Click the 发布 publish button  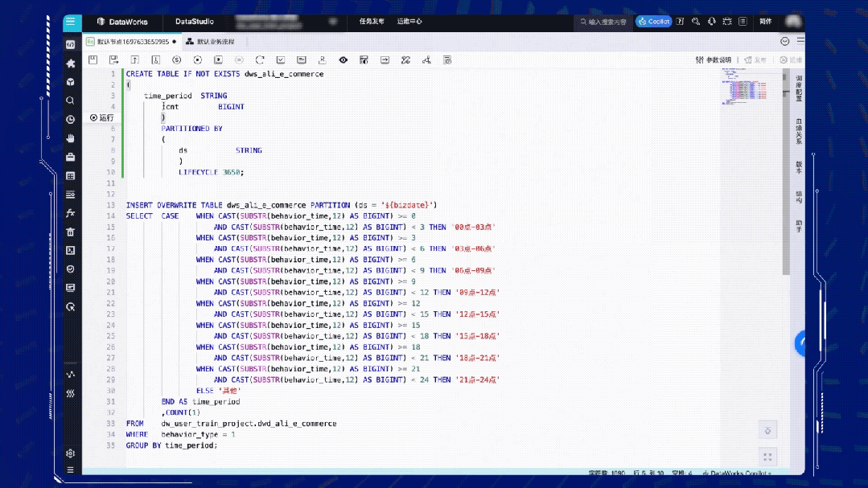(x=755, y=59)
